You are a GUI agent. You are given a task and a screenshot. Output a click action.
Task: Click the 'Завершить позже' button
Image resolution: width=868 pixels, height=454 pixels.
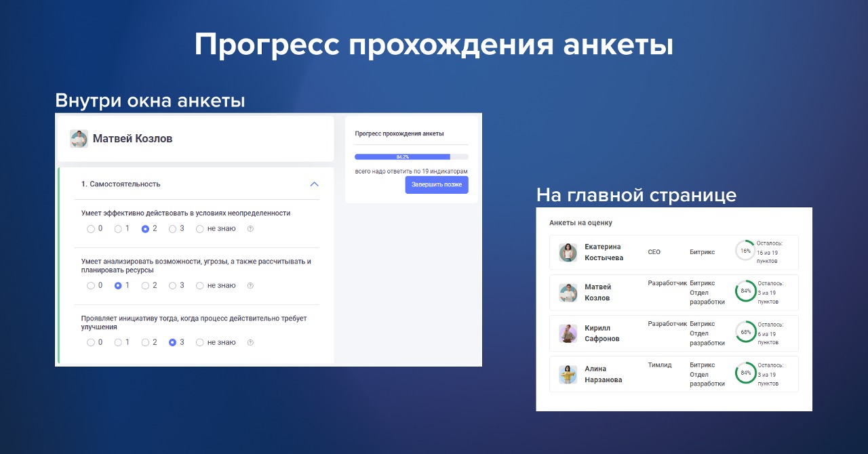pyautogui.click(x=437, y=185)
